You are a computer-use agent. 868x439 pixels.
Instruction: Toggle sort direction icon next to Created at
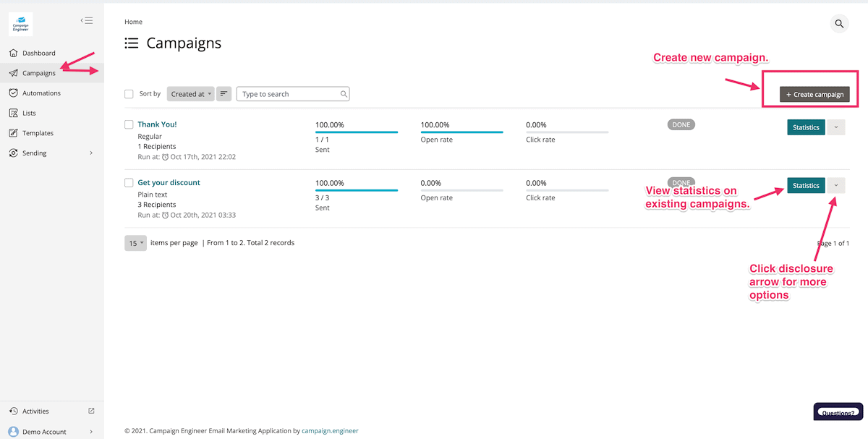(x=224, y=94)
